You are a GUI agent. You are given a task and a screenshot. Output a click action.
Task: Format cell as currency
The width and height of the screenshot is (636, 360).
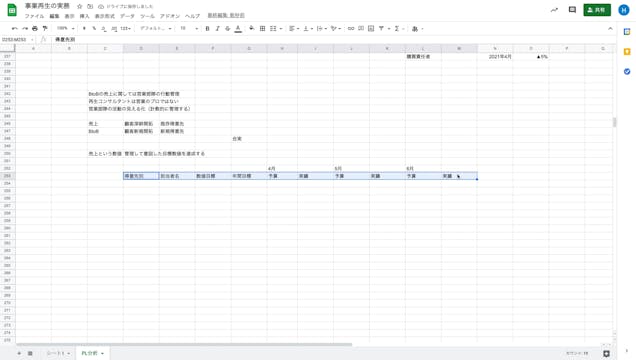tap(84, 28)
